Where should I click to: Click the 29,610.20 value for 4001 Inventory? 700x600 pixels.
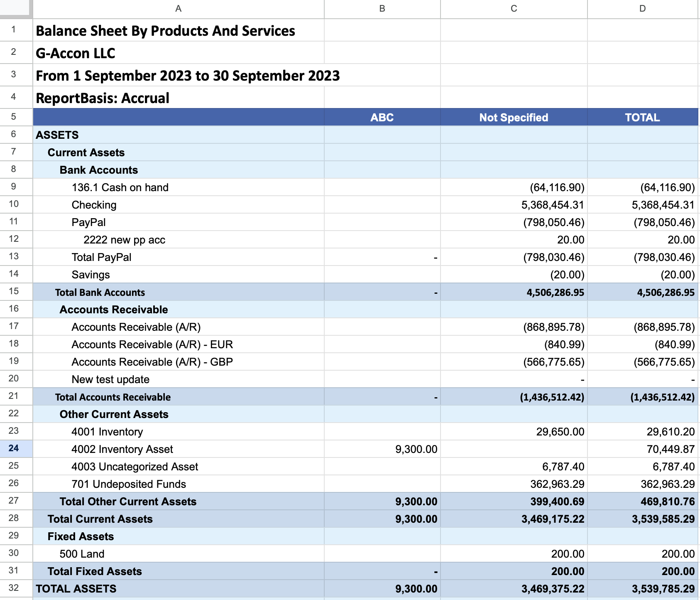(x=643, y=431)
